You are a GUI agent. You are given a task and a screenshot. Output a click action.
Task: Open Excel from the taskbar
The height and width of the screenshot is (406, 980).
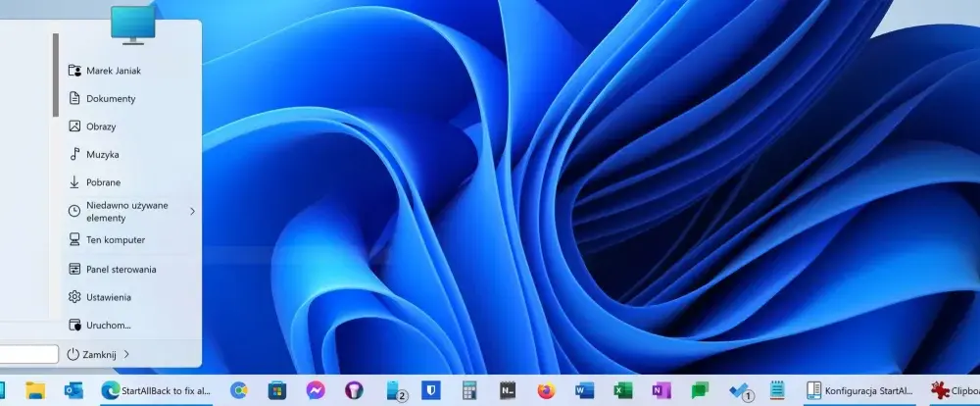[x=623, y=390]
